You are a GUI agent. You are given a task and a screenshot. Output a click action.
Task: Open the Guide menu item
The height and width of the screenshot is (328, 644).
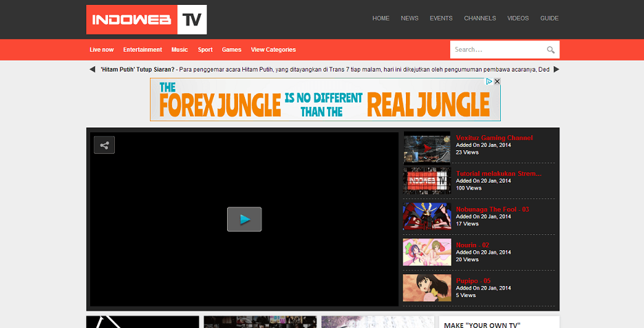pos(549,18)
